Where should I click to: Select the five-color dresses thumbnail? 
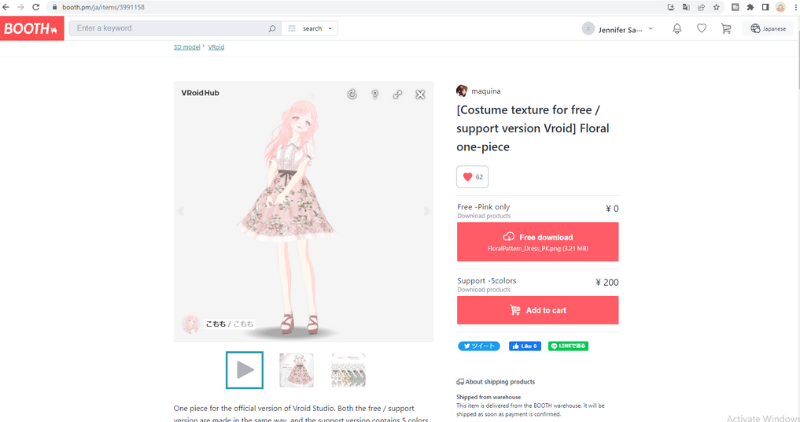[x=348, y=370]
